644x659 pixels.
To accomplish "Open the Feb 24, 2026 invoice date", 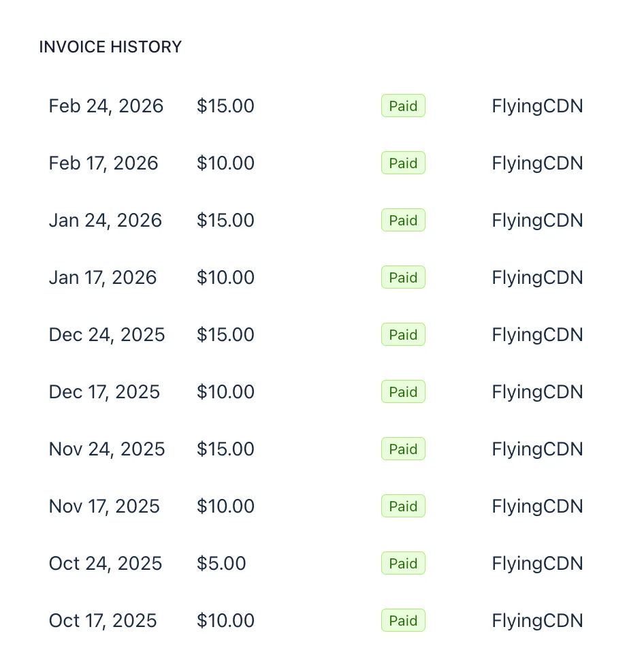I will [106, 106].
